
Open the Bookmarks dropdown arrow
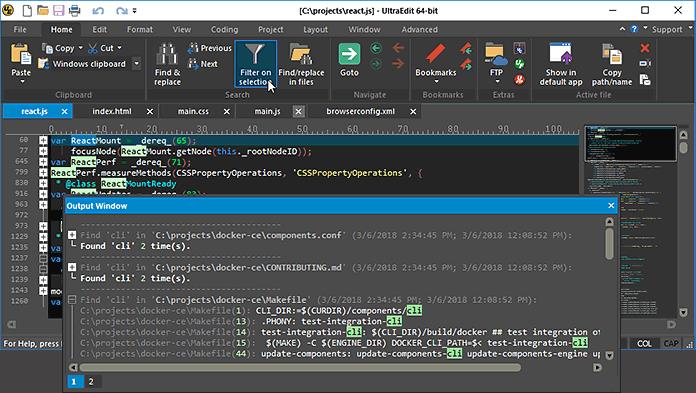coord(436,81)
